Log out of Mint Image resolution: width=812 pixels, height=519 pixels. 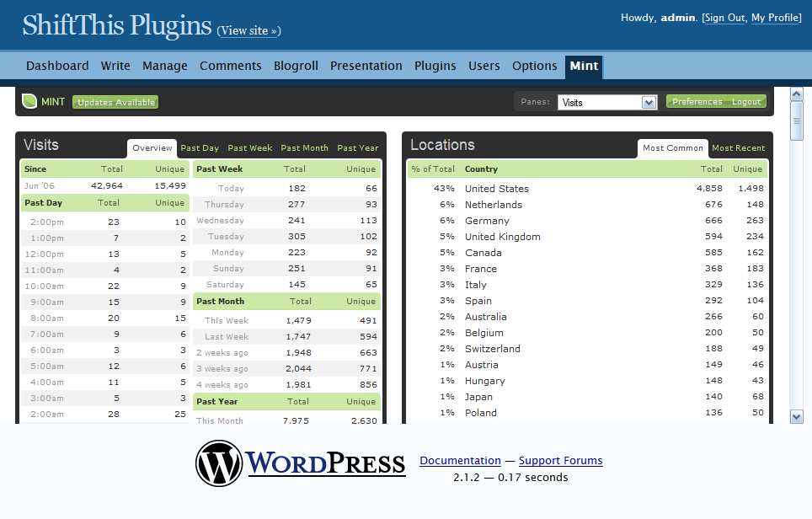pyautogui.click(x=746, y=101)
